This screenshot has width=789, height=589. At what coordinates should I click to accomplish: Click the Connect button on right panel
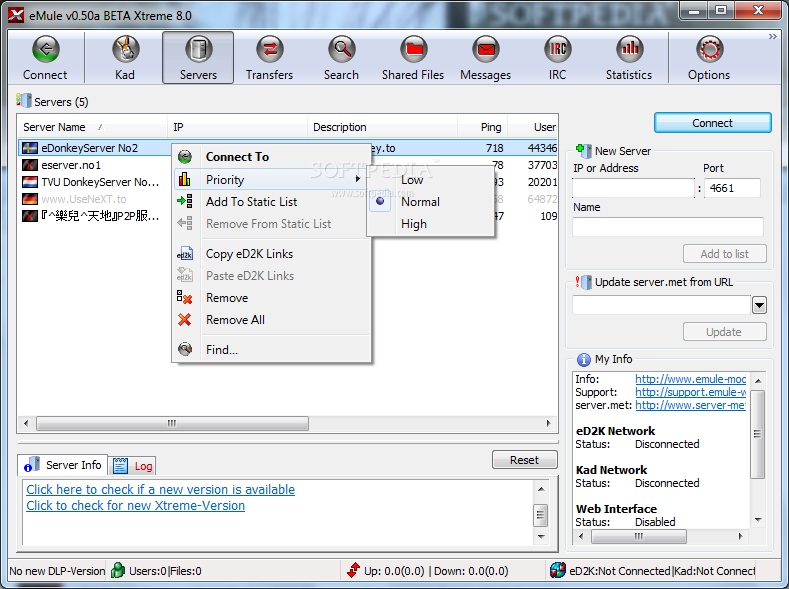713,123
